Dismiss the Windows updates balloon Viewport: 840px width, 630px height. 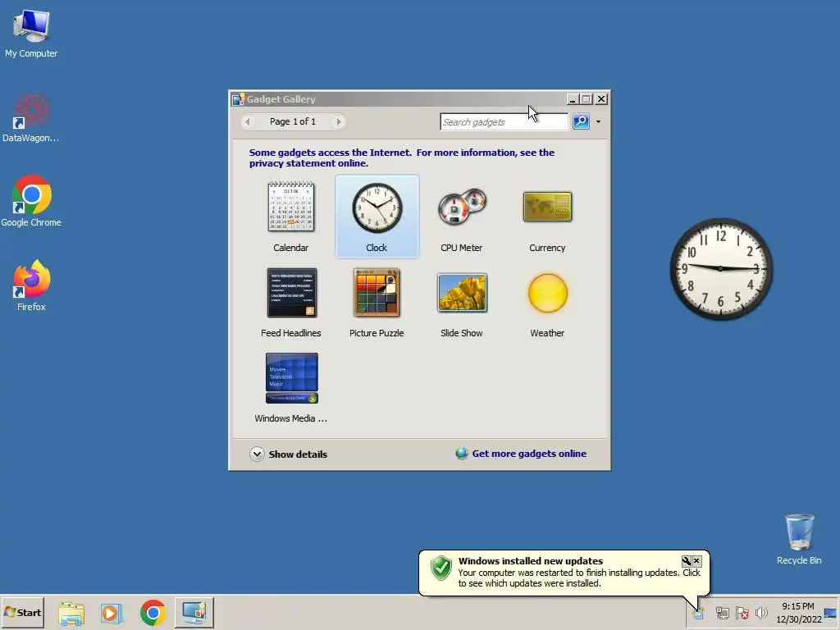pos(696,561)
